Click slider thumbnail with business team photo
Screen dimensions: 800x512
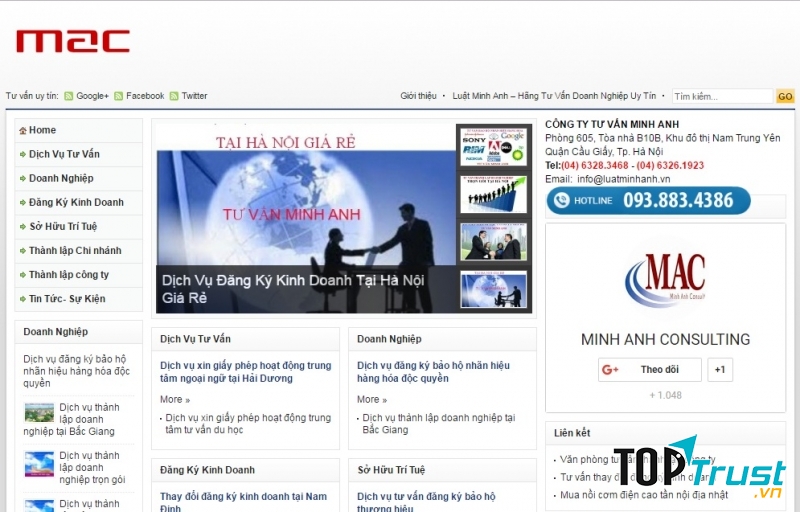[493, 242]
